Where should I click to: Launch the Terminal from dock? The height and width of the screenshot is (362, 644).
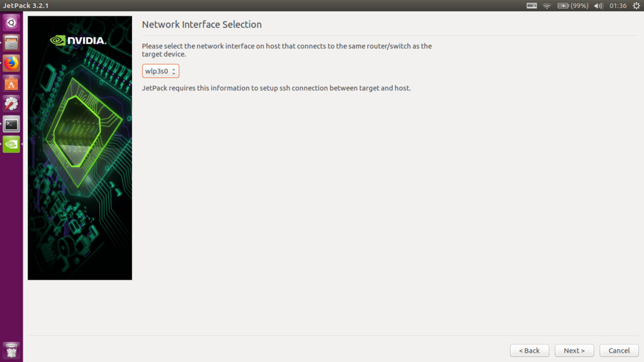(11, 124)
